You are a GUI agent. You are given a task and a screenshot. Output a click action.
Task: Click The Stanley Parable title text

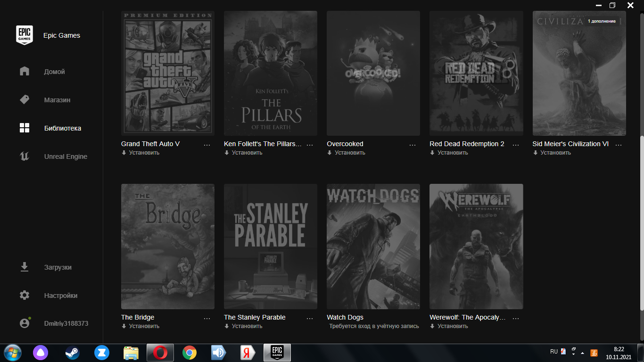coord(255,317)
